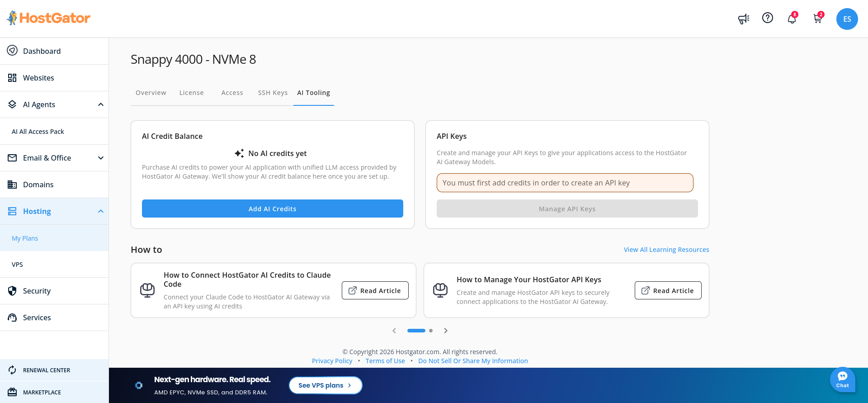Click the disabled Manage API Keys button

567,209
